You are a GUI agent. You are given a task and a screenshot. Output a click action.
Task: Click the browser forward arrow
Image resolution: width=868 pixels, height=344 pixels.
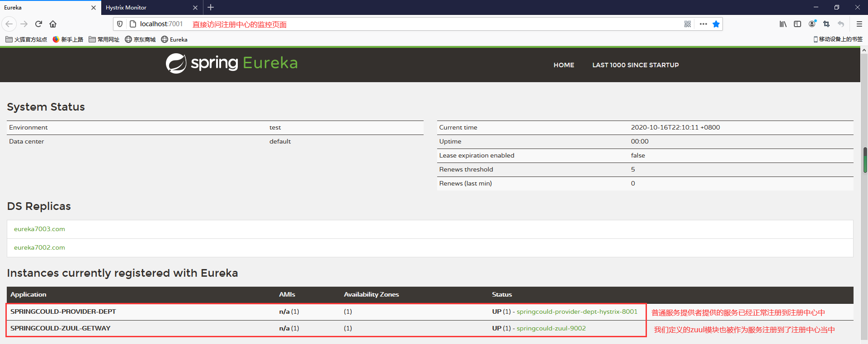(x=24, y=24)
